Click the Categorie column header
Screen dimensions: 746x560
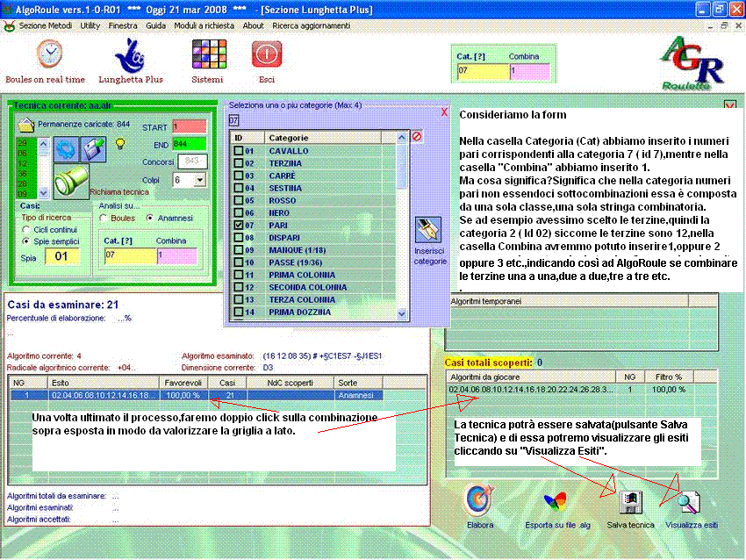[x=323, y=138]
